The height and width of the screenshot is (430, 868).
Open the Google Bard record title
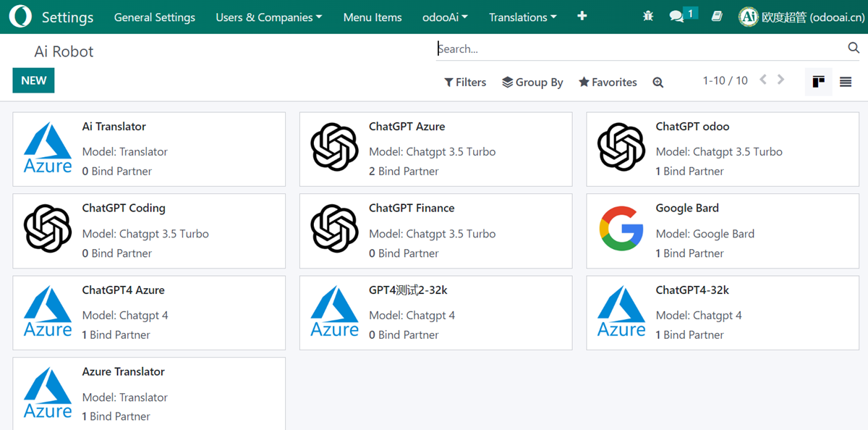pyautogui.click(x=687, y=208)
